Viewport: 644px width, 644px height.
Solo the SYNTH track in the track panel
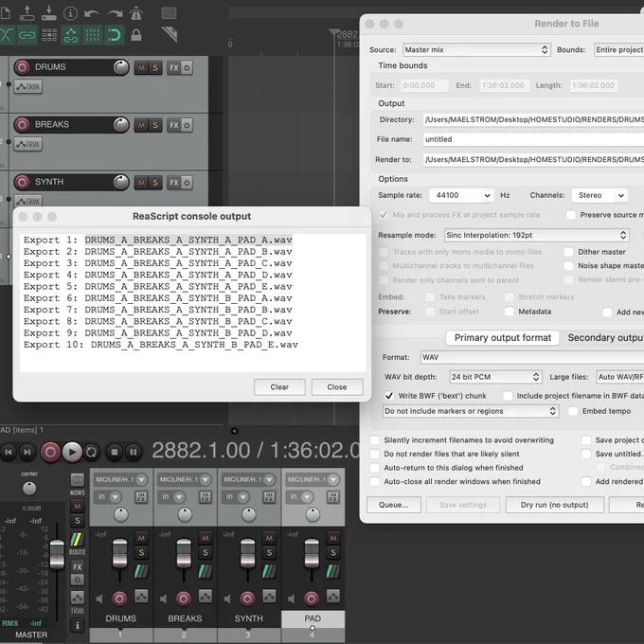click(155, 183)
